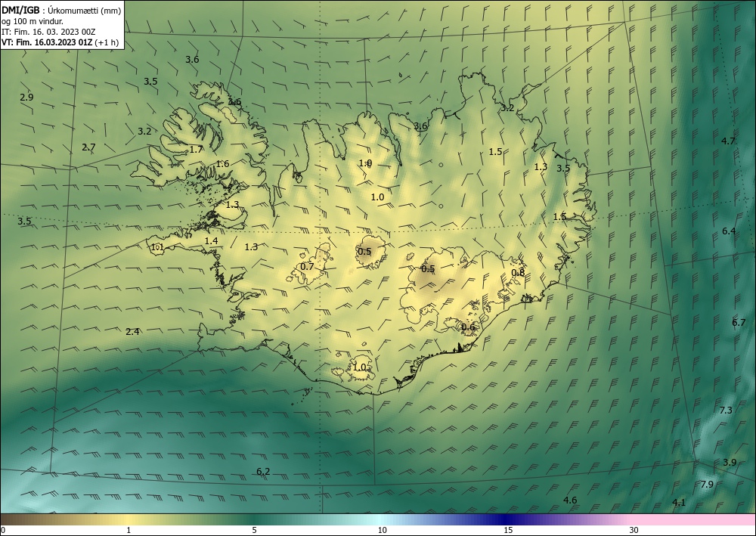Click the color scale tick label '10'
This screenshot has height=536, width=756.
coord(383,531)
